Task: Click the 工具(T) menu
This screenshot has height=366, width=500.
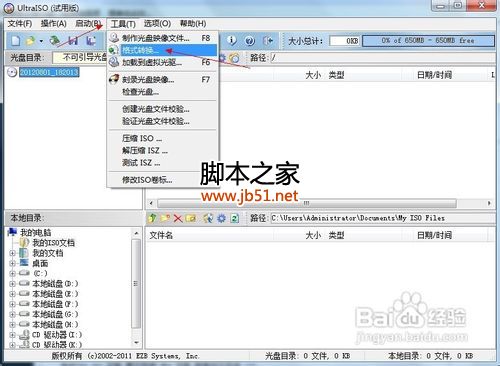Action: (x=123, y=24)
